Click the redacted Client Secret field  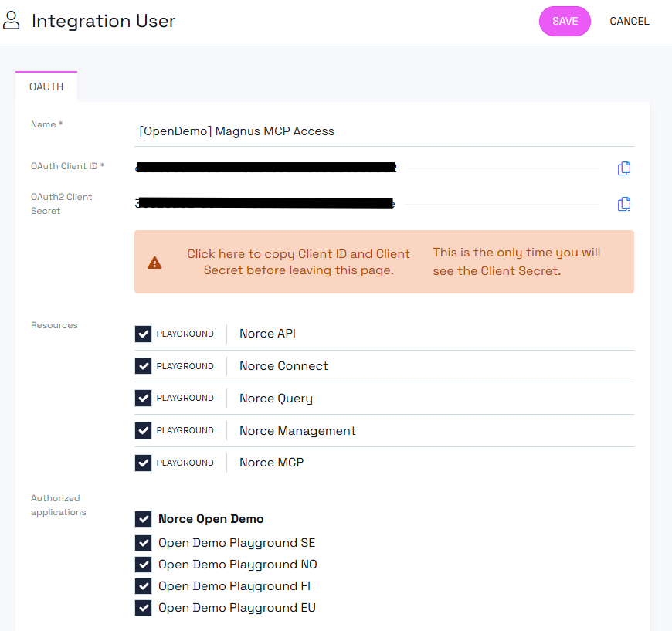265,203
